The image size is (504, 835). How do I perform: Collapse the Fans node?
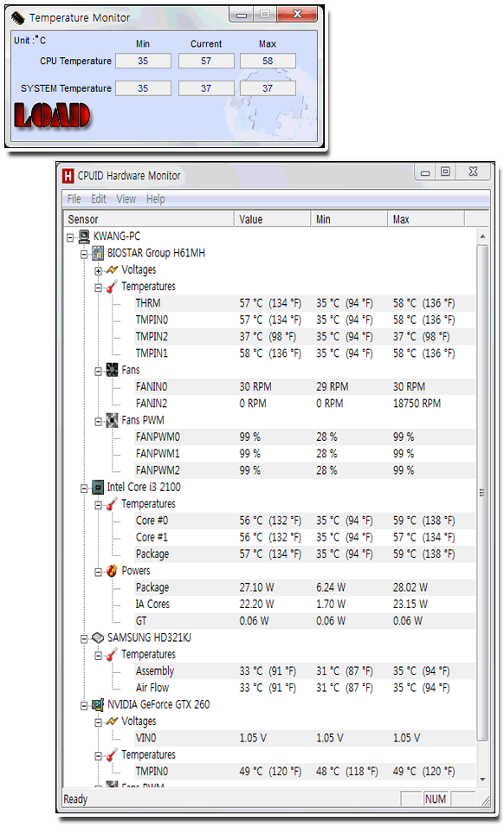(99, 372)
